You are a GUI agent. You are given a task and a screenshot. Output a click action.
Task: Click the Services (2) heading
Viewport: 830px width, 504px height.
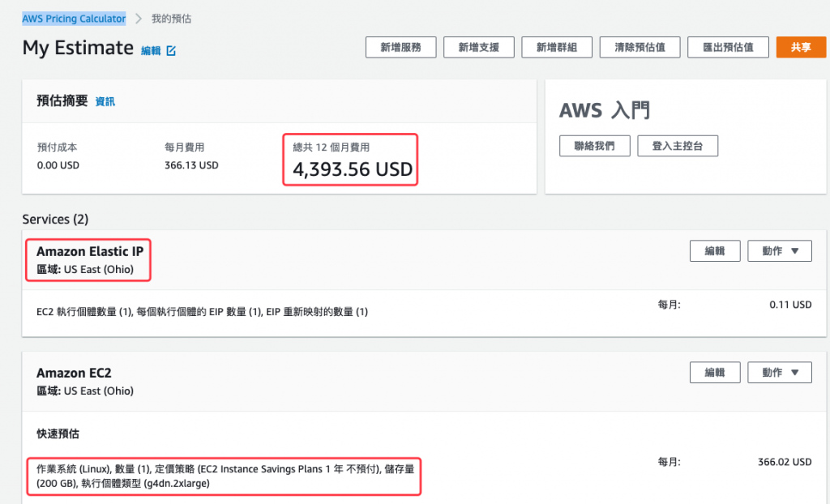point(55,219)
